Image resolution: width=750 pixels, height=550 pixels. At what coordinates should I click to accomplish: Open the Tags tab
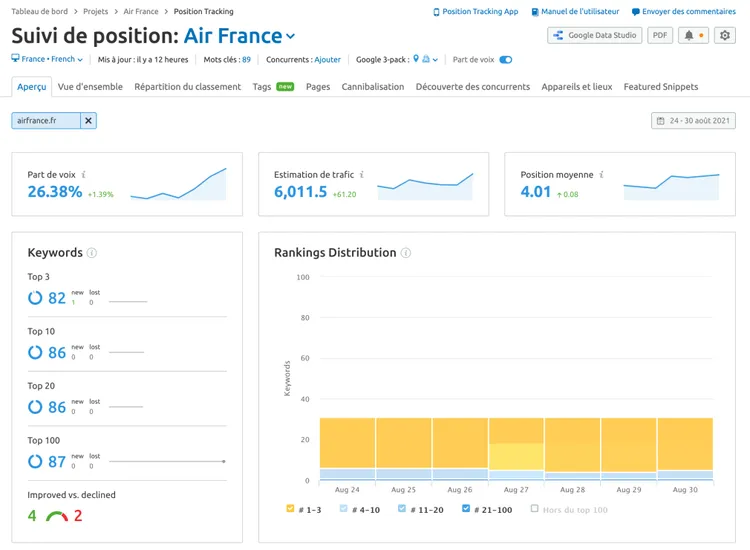click(x=262, y=87)
